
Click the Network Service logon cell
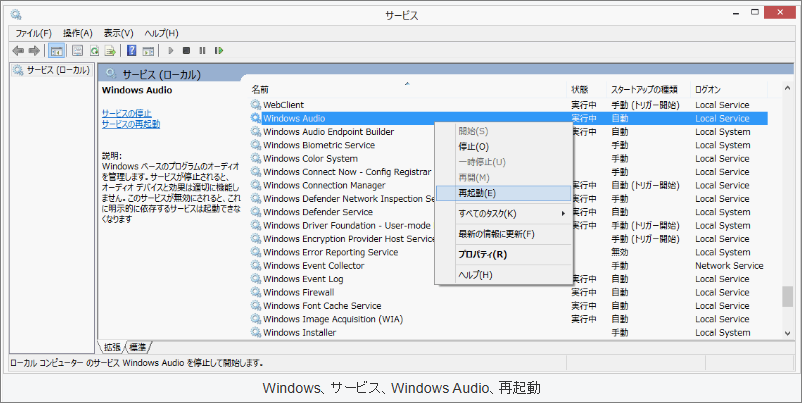pyautogui.click(x=729, y=265)
